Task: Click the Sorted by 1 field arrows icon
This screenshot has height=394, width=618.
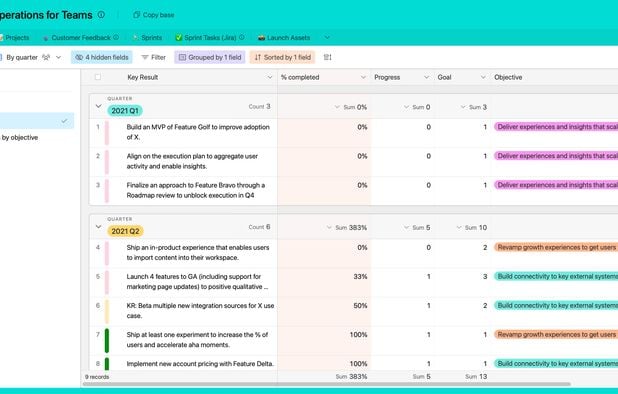Action: (258, 57)
